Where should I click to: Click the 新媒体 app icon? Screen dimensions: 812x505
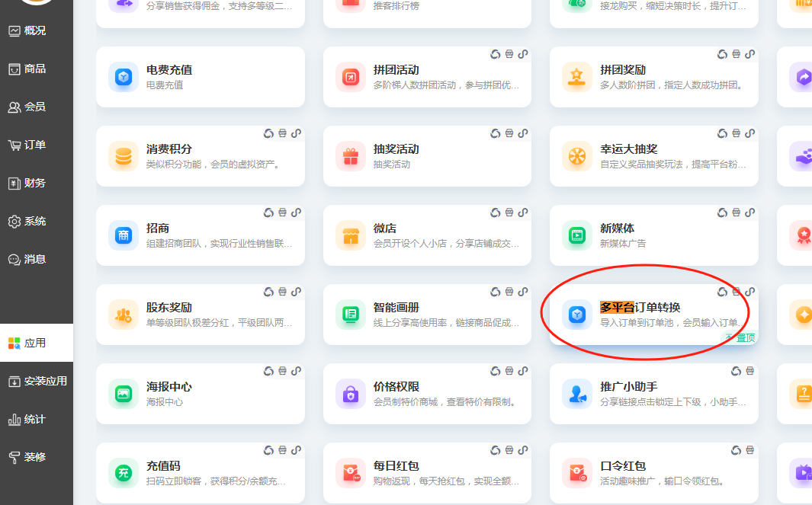[577, 235]
